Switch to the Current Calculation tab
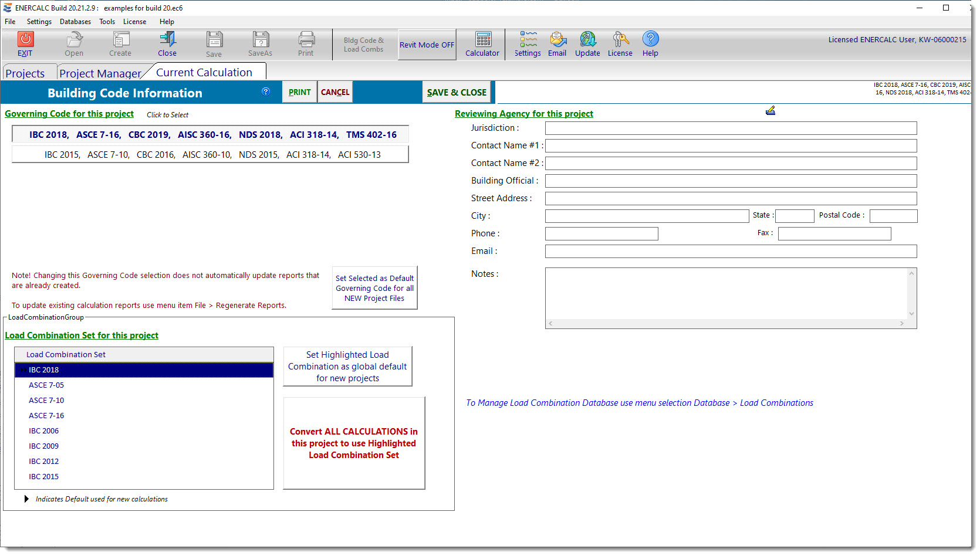 (204, 72)
